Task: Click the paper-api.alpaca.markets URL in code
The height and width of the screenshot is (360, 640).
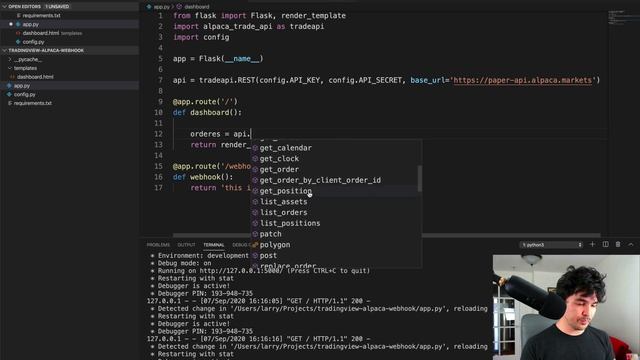Action: (x=522, y=80)
